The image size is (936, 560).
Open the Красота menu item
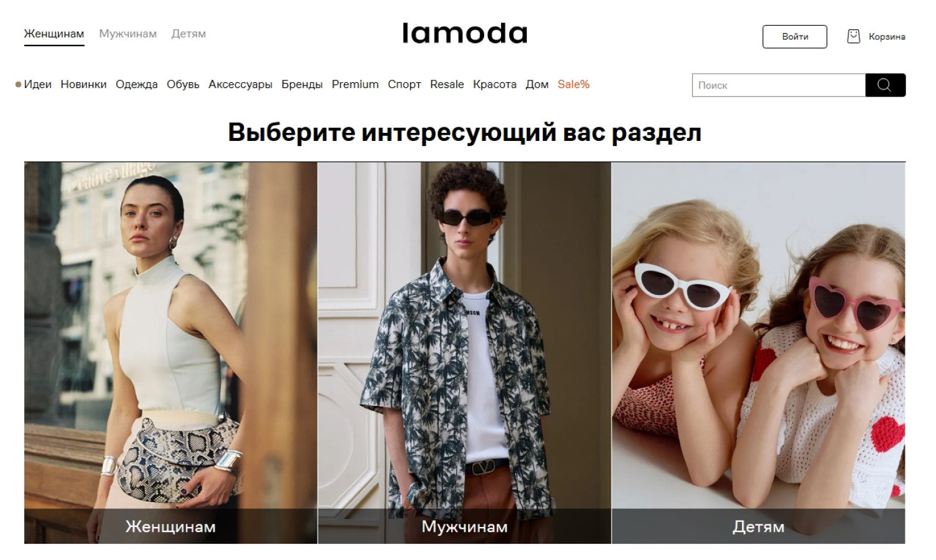click(x=495, y=84)
